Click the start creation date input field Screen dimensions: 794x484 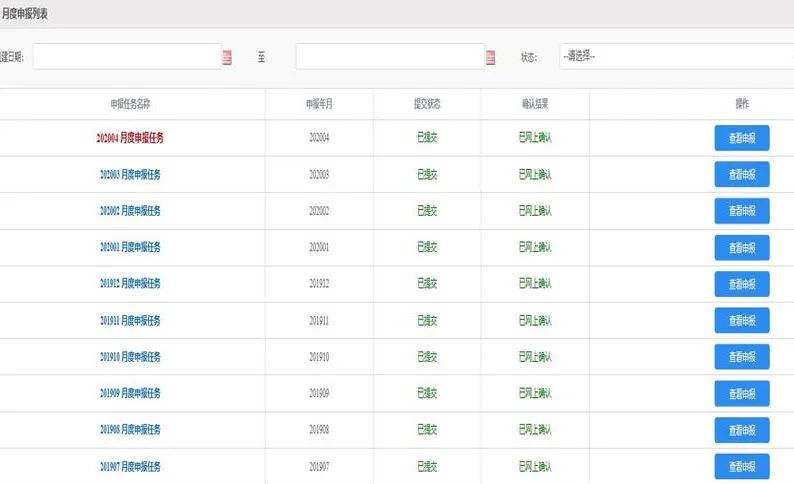(126, 57)
